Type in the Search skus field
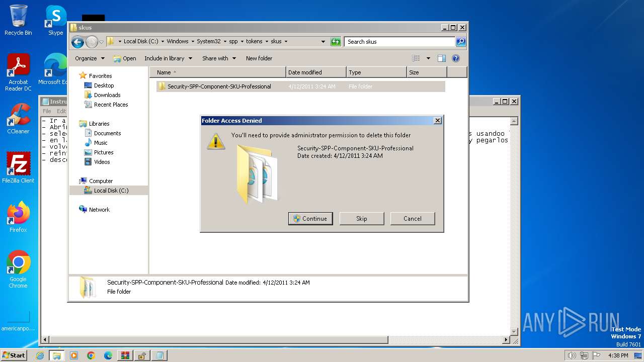644x362 pixels. pos(400,42)
